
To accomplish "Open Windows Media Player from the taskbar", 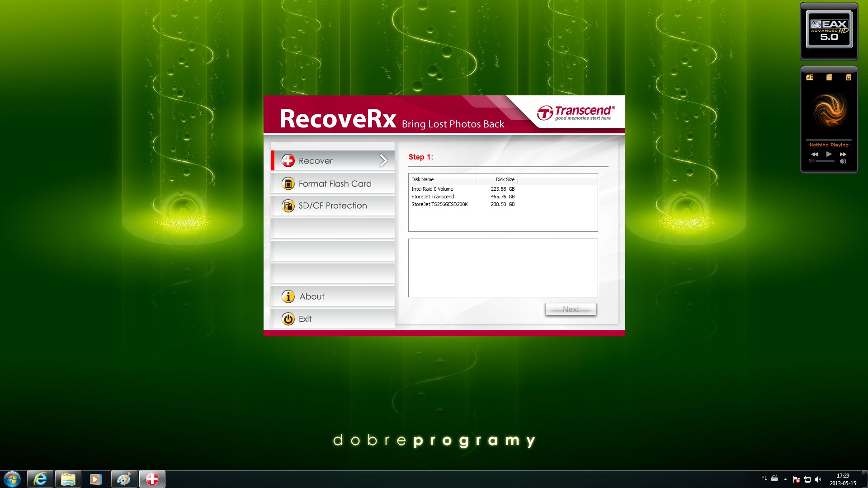I will click(96, 479).
